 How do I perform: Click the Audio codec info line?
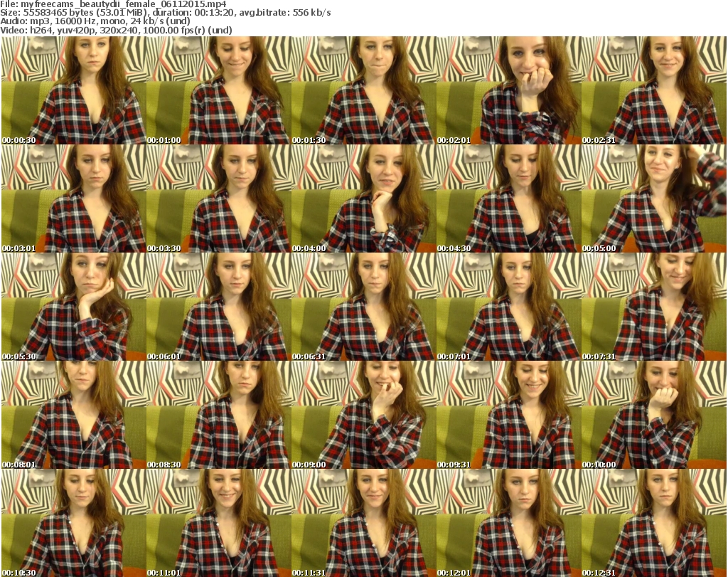tap(95, 21)
